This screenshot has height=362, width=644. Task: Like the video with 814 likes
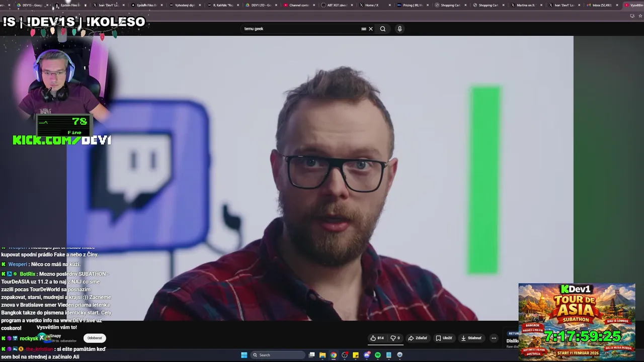(x=377, y=338)
